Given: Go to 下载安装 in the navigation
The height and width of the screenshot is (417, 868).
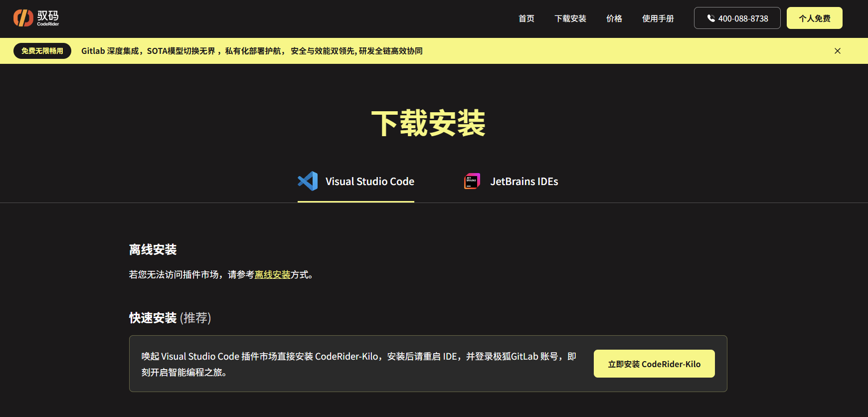Looking at the screenshot, I should point(570,18).
